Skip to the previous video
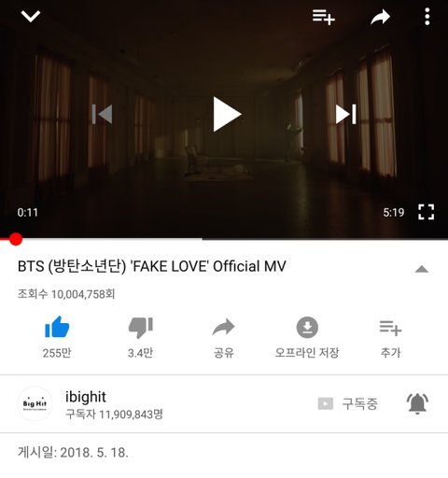Screen dimensions: 448x478 pyautogui.click(x=102, y=114)
